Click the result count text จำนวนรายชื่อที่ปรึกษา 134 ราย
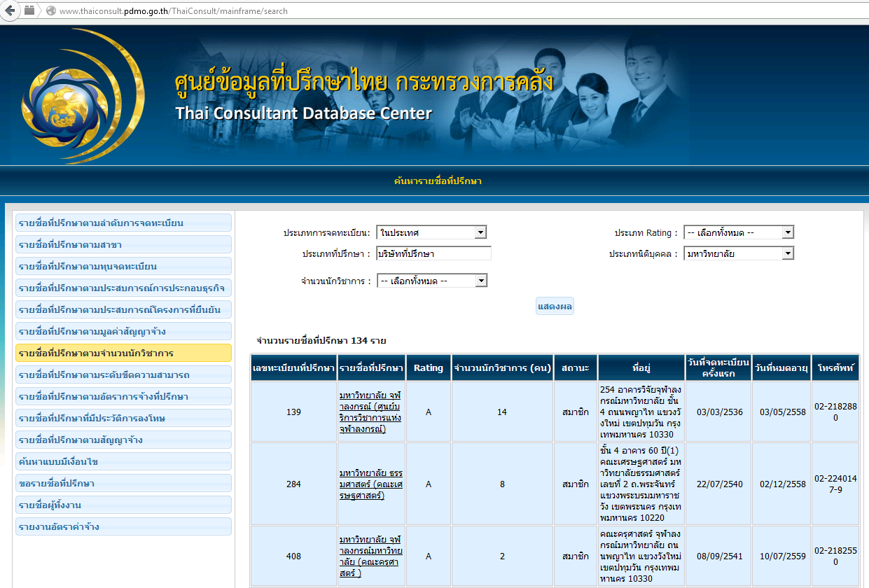 pos(321,341)
